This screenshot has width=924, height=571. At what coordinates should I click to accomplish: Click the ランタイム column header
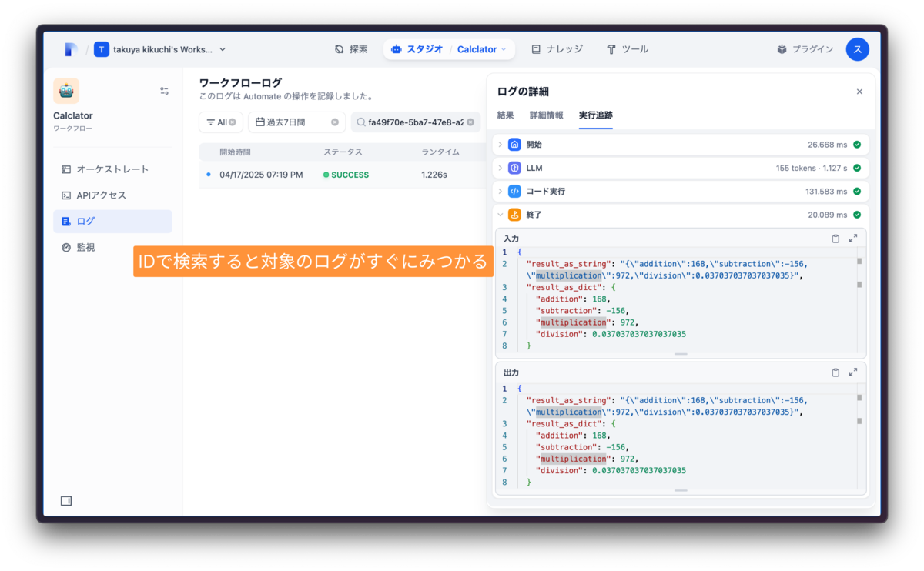(441, 152)
